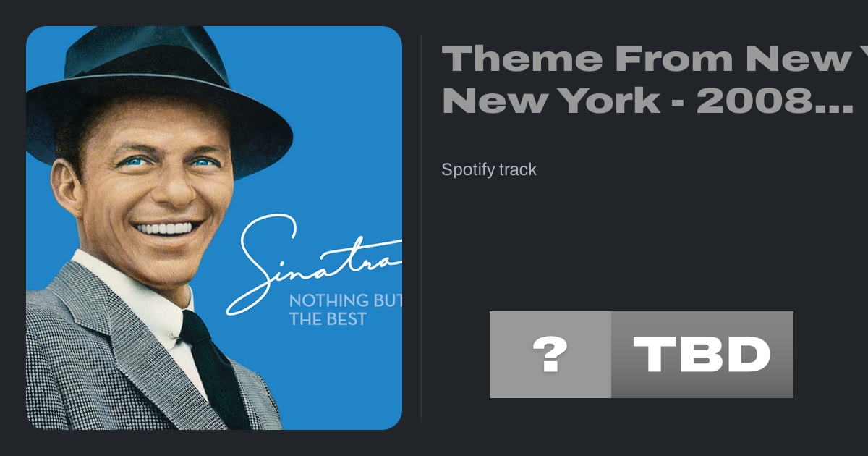The width and height of the screenshot is (868, 456).
Task: Click the word 'track' in the subtitle
Action: pyautogui.click(x=519, y=169)
